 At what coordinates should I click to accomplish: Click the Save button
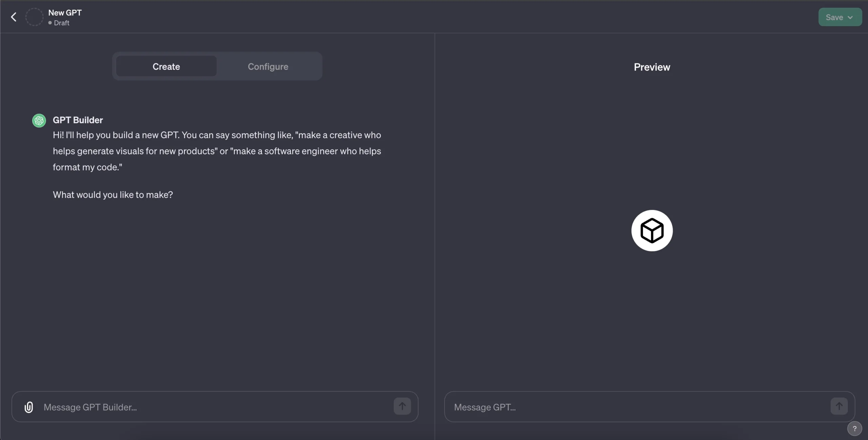pyautogui.click(x=834, y=17)
